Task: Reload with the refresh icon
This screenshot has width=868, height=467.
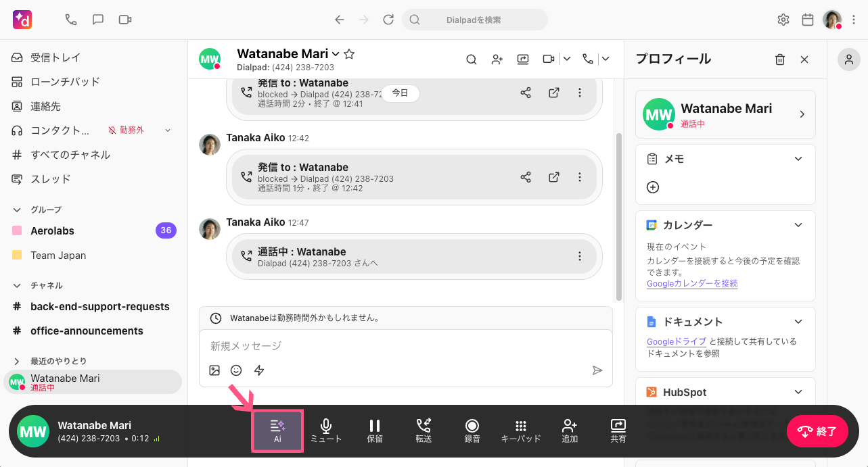Action: pyautogui.click(x=388, y=20)
